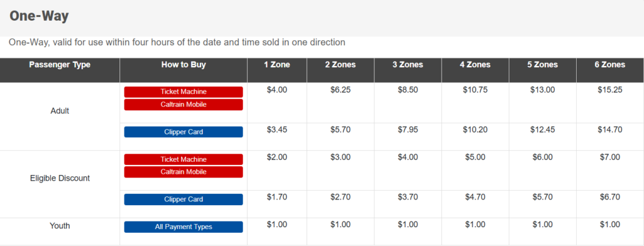Click the Adult passenger type cell

(x=60, y=111)
